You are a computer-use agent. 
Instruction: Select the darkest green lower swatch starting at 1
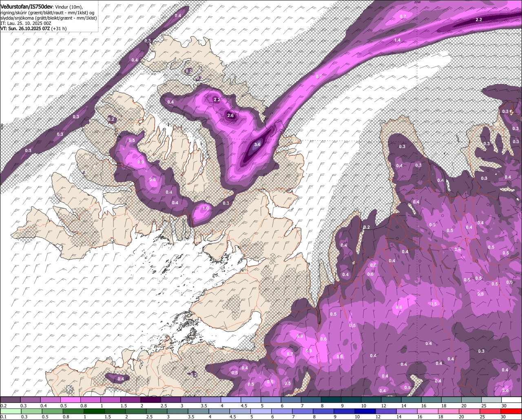click(94, 411)
